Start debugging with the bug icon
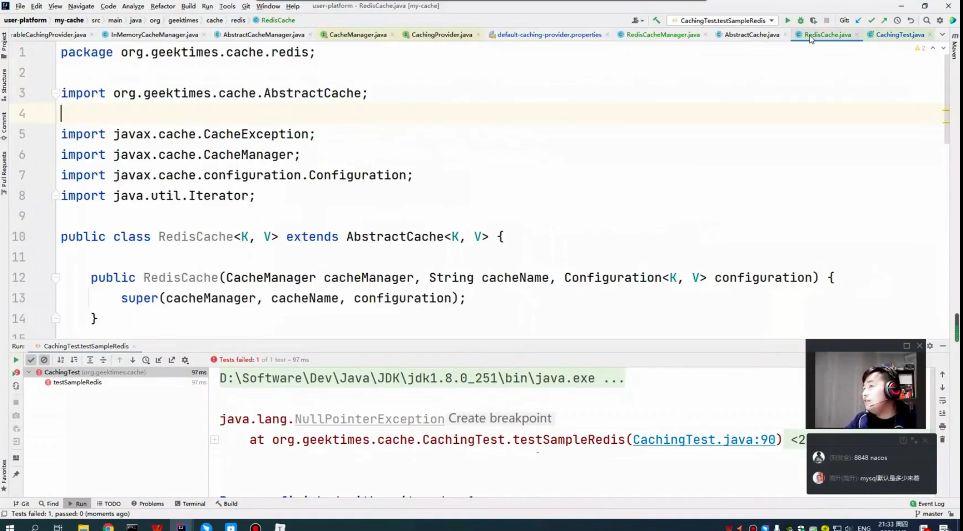 click(800, 20)
